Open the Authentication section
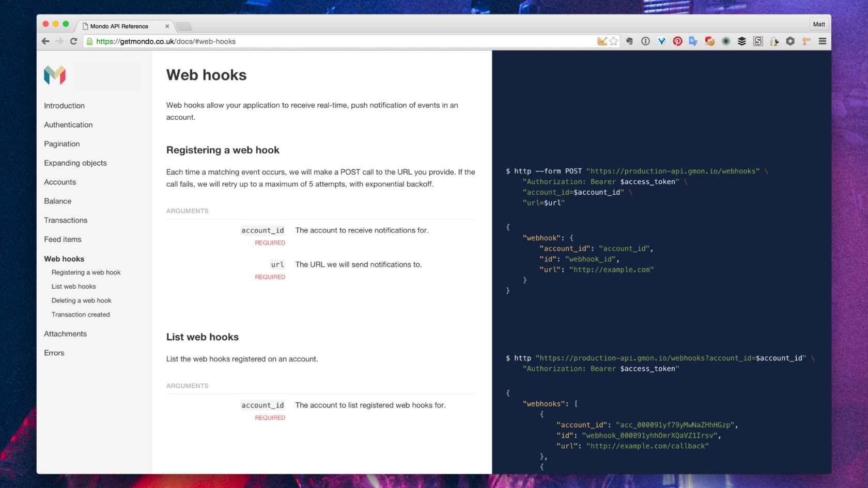 [x=68, y=125]
